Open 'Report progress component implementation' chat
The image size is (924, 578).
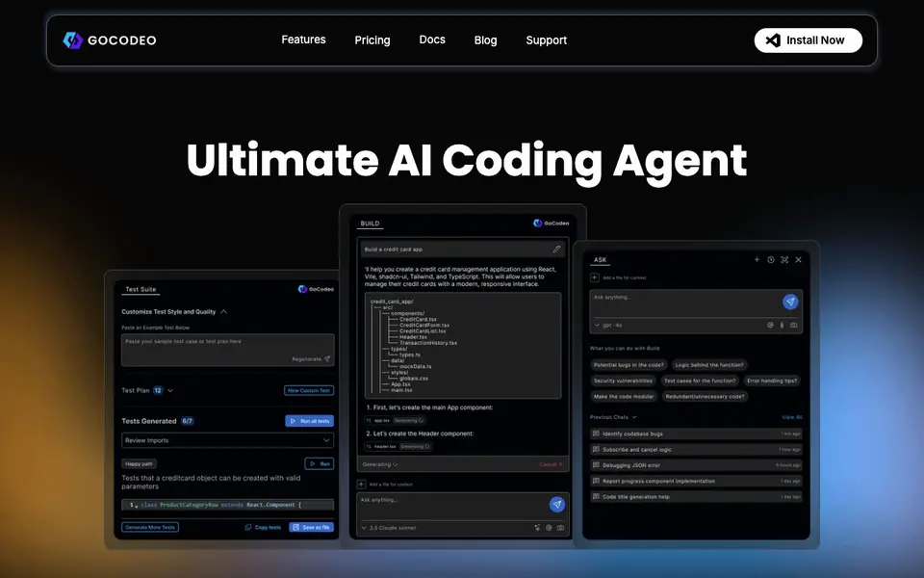(696, 482)
